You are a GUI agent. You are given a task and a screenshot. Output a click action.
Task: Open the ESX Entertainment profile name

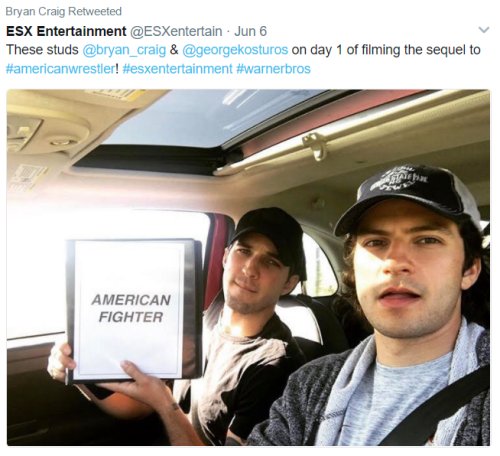point(66,31)
